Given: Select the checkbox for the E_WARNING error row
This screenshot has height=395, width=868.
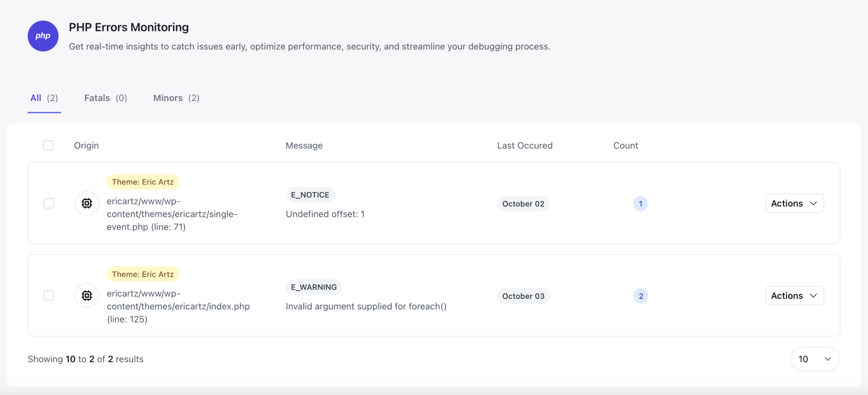Looking at the screenshot, I should coord(49,295).
